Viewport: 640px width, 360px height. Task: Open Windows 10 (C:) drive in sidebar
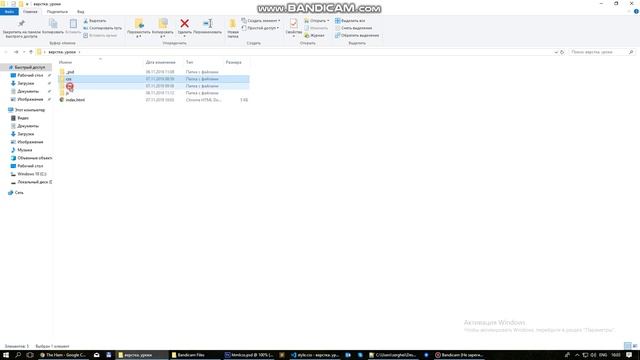31,174
